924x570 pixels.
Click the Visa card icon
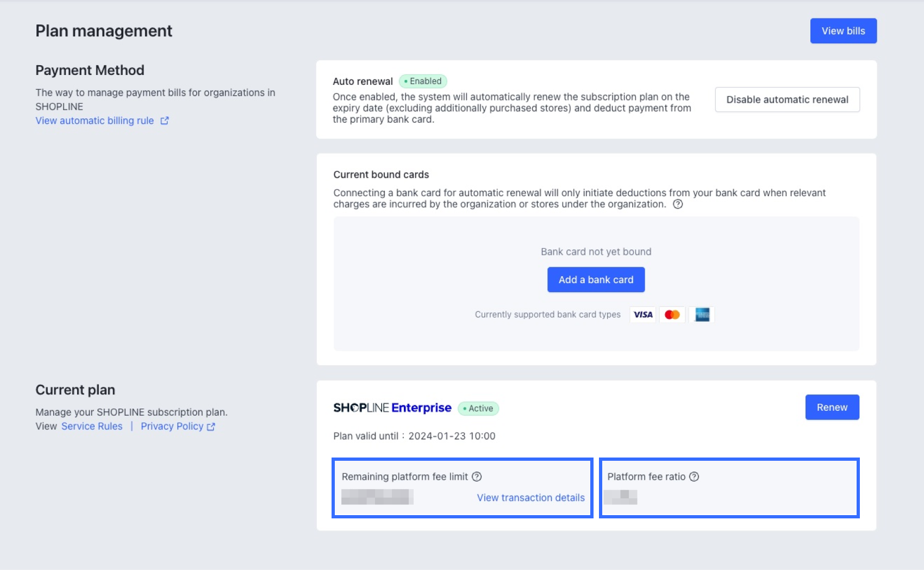(643, 315)
